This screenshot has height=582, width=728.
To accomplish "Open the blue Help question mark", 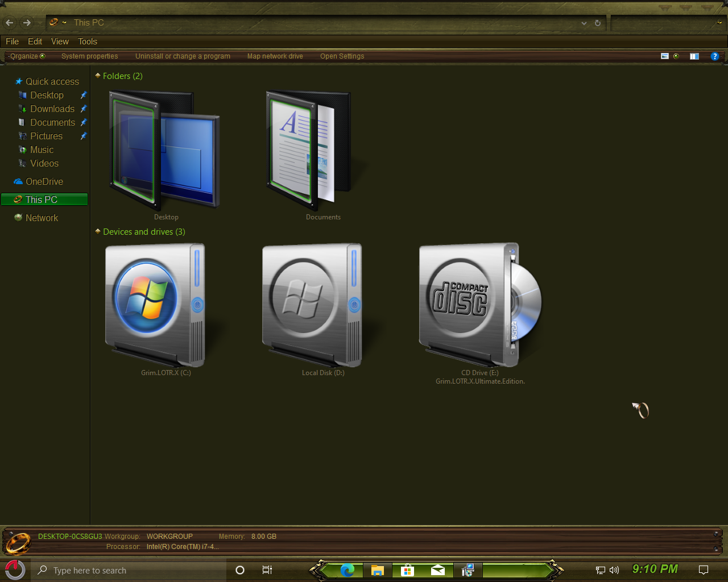I will pyautogui.click(x=715, y=56).
